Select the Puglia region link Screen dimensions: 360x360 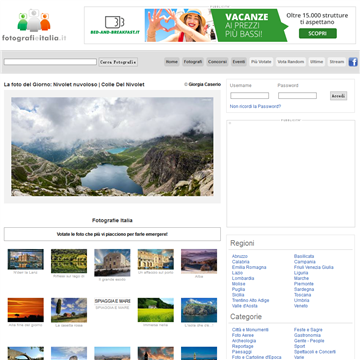click(x=238, y=289)
